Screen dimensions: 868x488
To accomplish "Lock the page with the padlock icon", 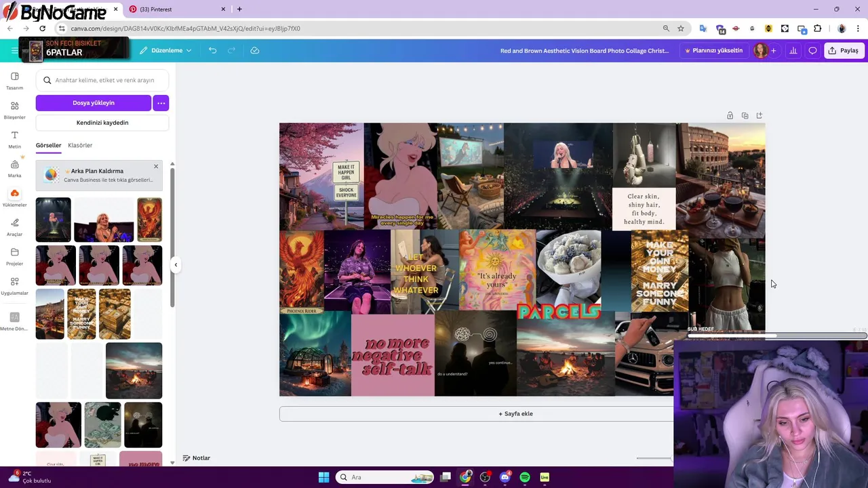I will [x=730, y=116].
